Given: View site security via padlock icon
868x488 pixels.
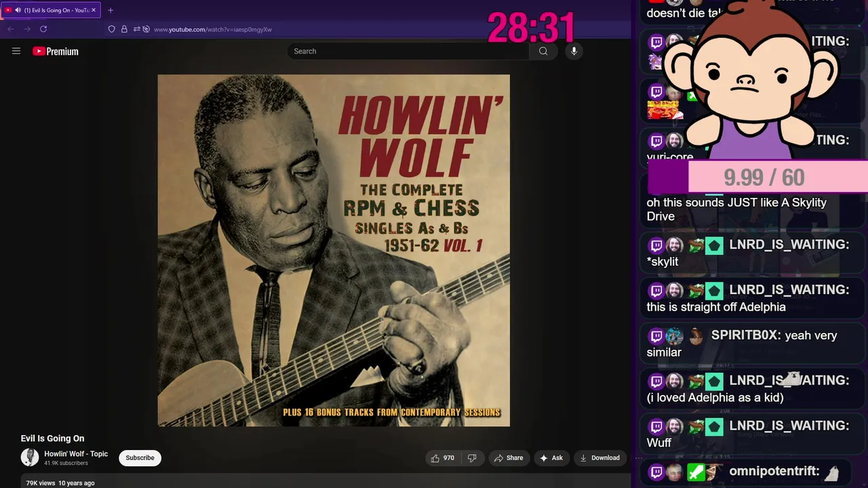Looking at the screenshot, I should tap(124, 29).
